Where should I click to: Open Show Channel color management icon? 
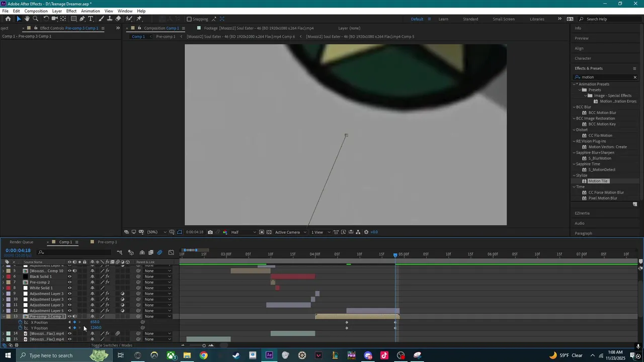(225, 232)
